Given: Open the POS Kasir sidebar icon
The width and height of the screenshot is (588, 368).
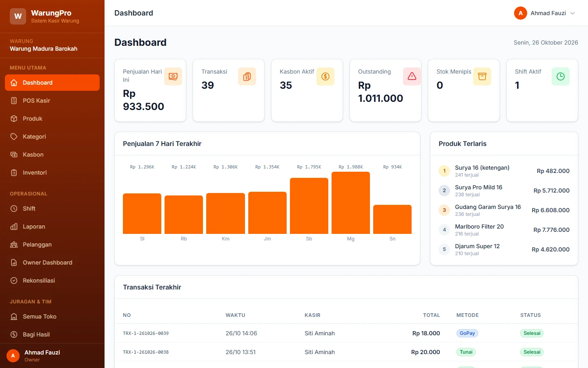Looking at the screenshot, I should tap(14, 101).
